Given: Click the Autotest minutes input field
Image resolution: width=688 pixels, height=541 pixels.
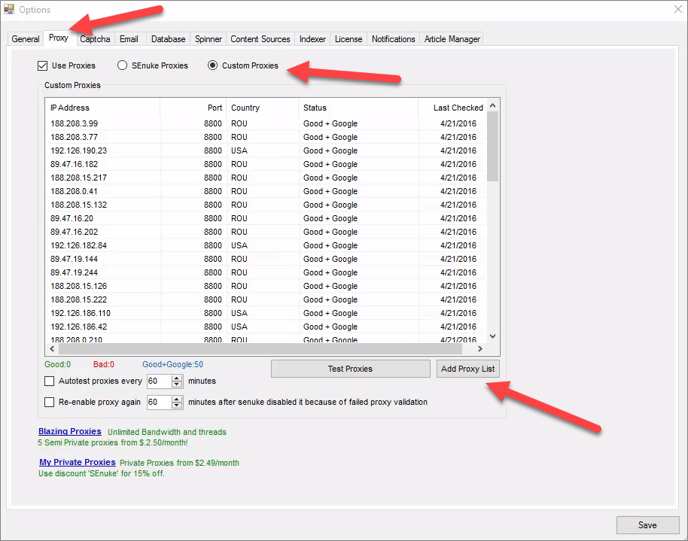Looking at the screenshot, I should pos(159,381).
